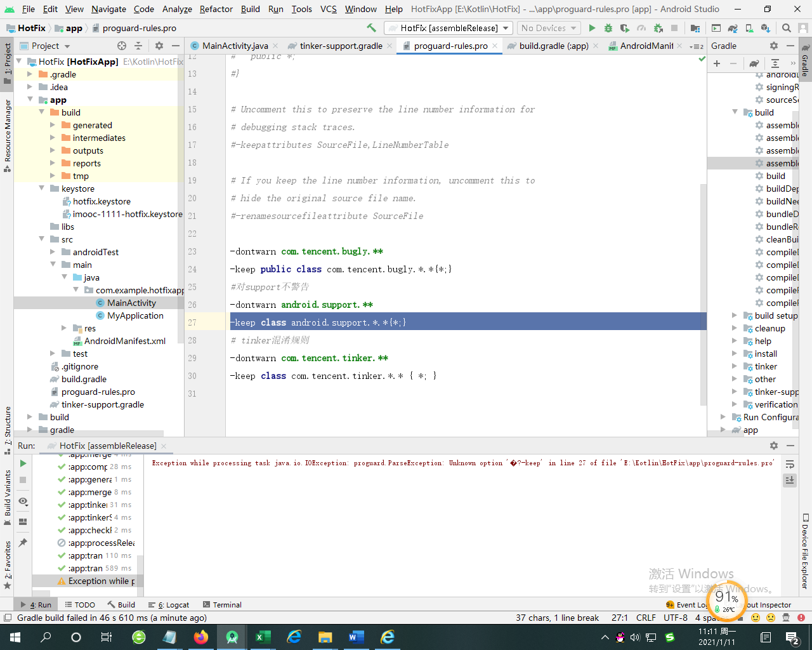Open Excel from Windows taskbar
The width and height of the screenshot is (812, 650).
pyautogui.click(x=263, y=637)
